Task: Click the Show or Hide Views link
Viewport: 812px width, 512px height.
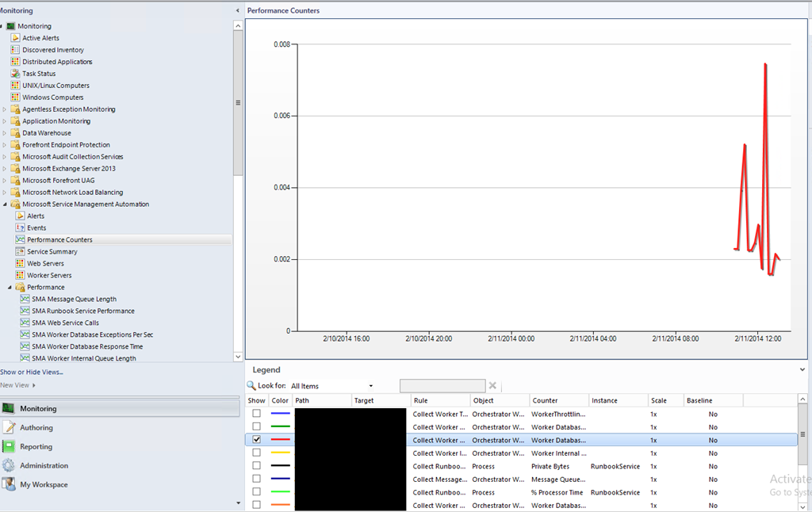Action: coord(32,372)
